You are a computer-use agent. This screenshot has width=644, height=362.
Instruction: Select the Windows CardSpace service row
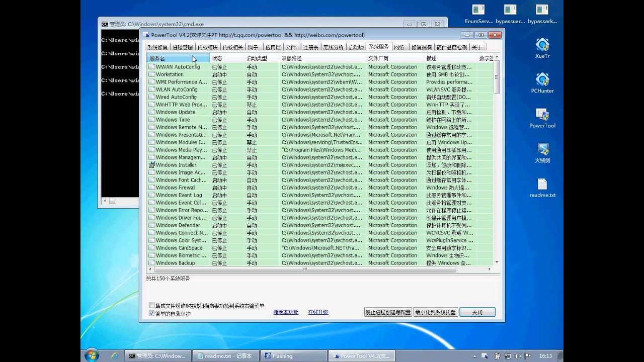[319, 248]
